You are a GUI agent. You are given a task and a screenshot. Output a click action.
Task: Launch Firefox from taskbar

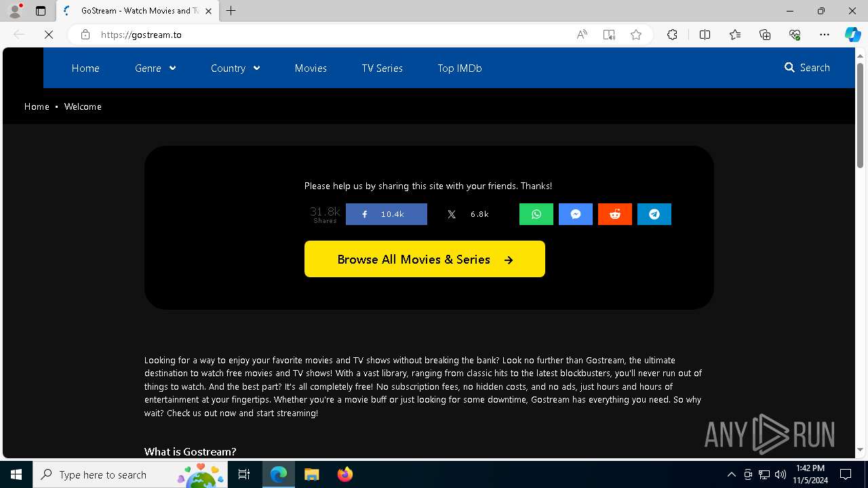(x=344, y=474)
